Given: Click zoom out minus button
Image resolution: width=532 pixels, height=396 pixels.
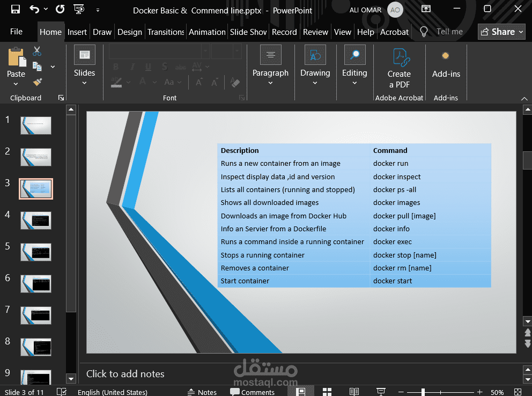Looking at the screenshot, I should (x=401, y=392).
